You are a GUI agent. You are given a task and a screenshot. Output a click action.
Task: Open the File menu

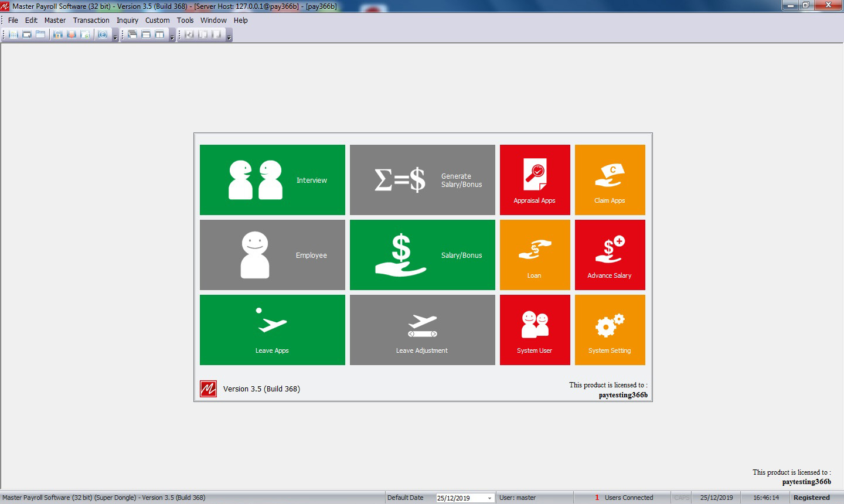coord(13,20)
